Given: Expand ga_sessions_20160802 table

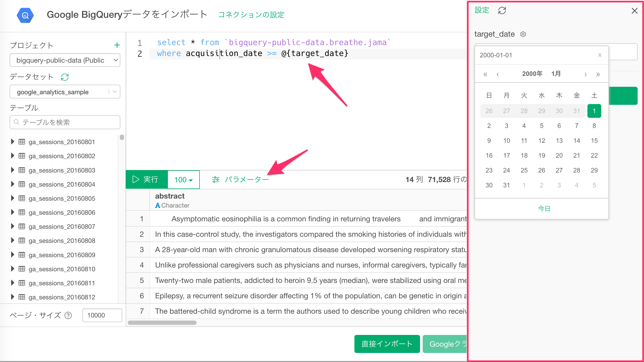Looking at the screenshot, I should pos(12,156).
